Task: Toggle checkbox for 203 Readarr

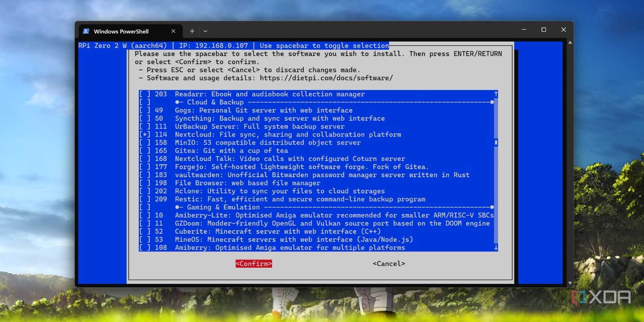Action: (x=145, y=94)
